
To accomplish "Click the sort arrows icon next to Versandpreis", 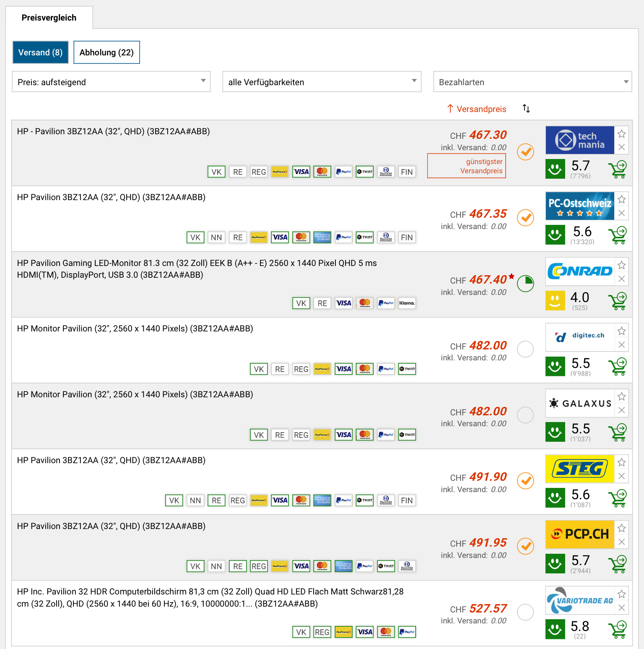I will pyautogui.click(x=526, y=109).
